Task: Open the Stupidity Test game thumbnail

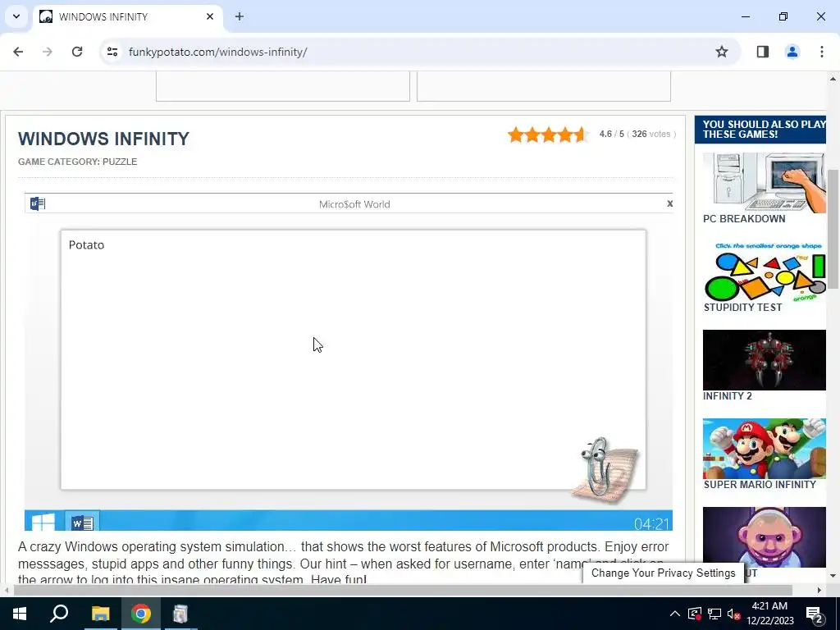Action: [x=764, y=271]
